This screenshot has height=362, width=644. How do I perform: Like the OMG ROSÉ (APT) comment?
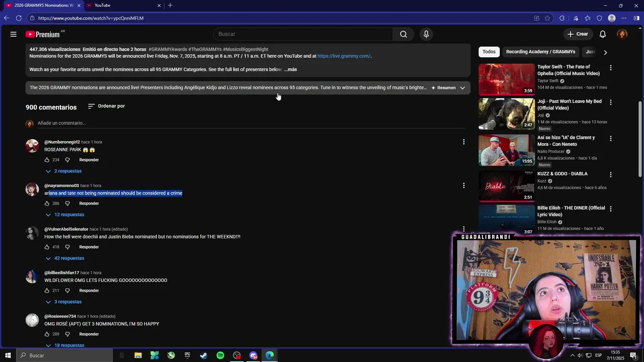(x=47, y=334)
